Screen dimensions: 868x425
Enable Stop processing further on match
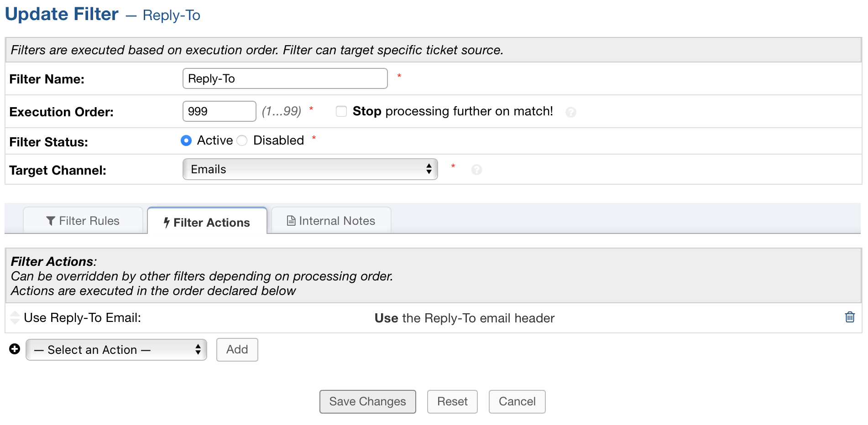tap(341, 111)
